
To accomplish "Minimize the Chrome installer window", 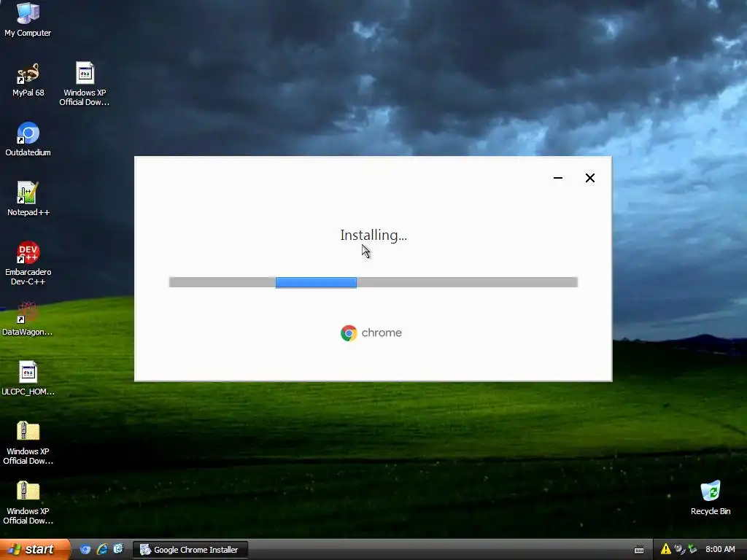I will pos(558,178).
